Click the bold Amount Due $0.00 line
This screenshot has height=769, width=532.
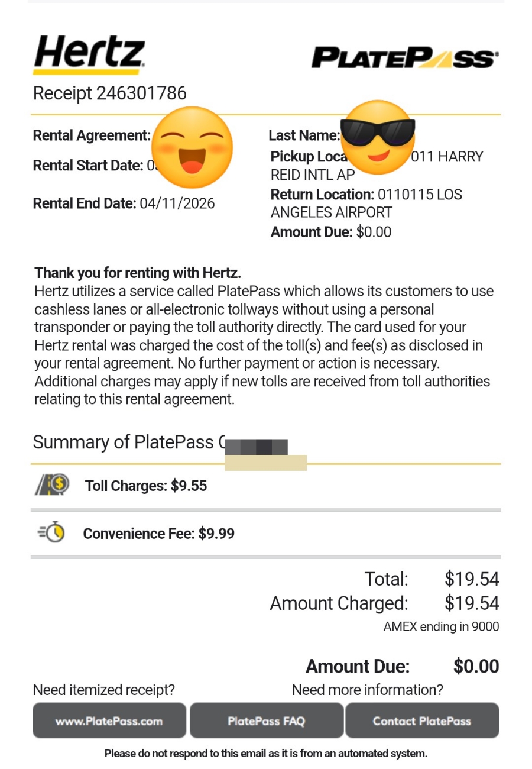tap(402, 667)
